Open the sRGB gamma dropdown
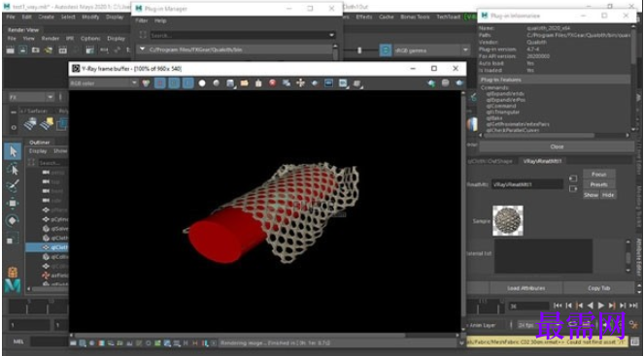The image size is (644, 356). (431, 50)
